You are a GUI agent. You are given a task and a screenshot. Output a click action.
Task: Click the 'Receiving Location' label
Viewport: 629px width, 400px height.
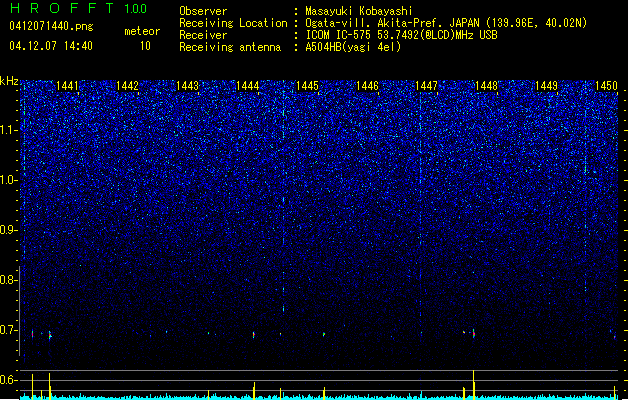click(x=233, y=23)
